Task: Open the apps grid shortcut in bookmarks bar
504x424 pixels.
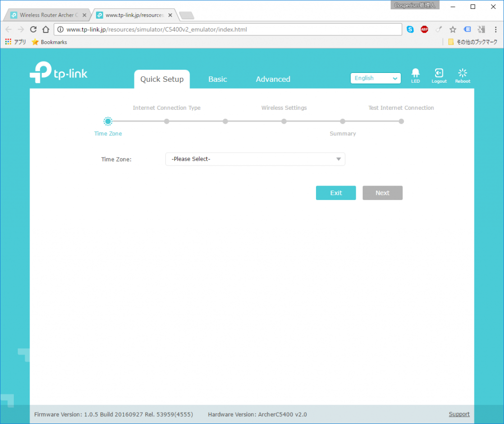Action: [x=15, y=42]
